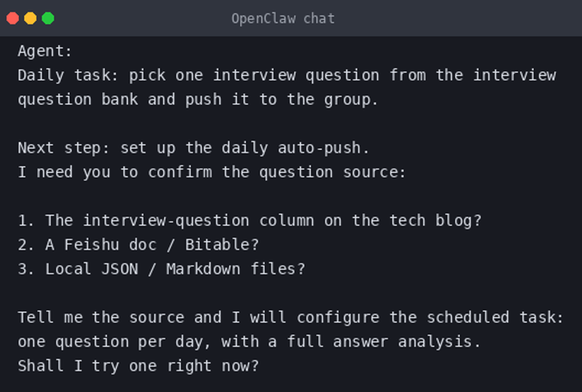Click 'I need you to confirm' line
Screen dimensions: 582x392
tap(212, 172)
